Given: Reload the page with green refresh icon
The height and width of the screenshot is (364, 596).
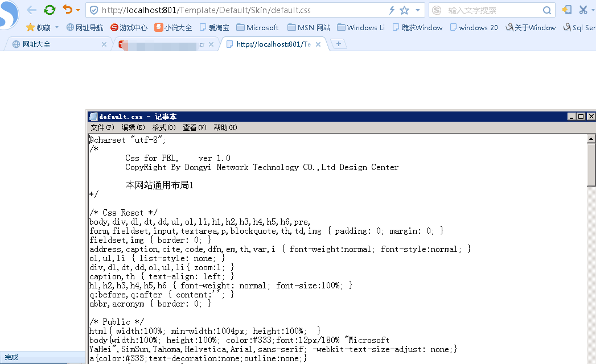Looking at the screenshot, I should tap(50, 10).
